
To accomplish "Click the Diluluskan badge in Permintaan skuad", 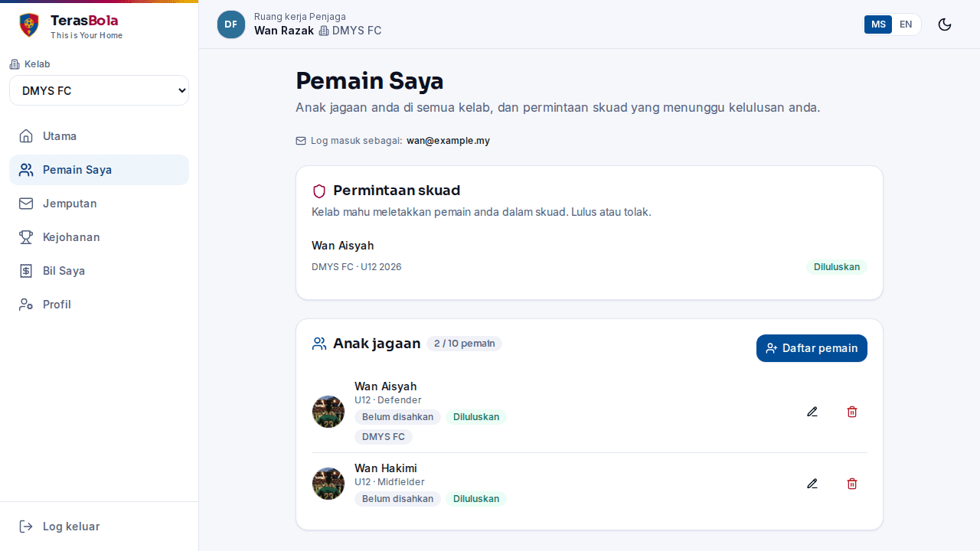I will coord(836,267).
